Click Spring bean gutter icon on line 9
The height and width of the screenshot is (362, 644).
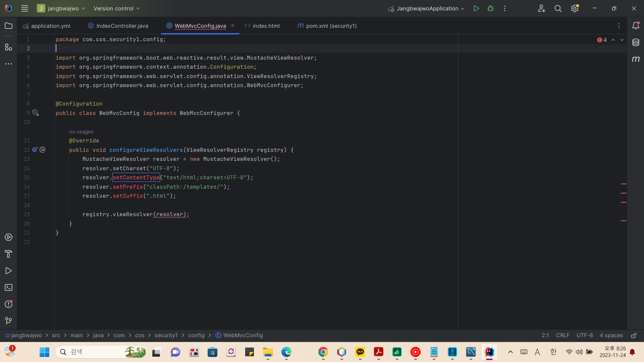35,113
